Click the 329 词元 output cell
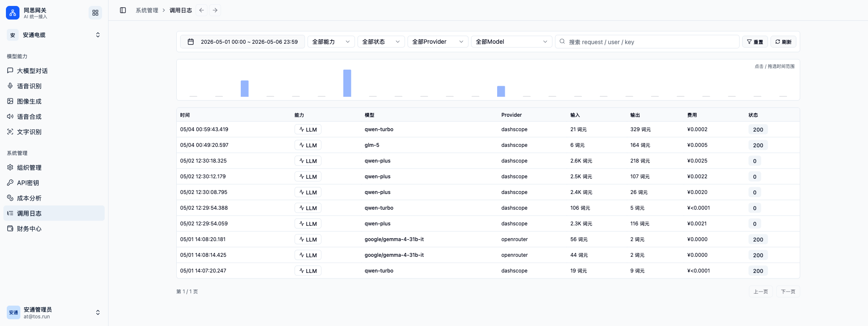This screenshot has width=868, height=326. pos(640,129)
